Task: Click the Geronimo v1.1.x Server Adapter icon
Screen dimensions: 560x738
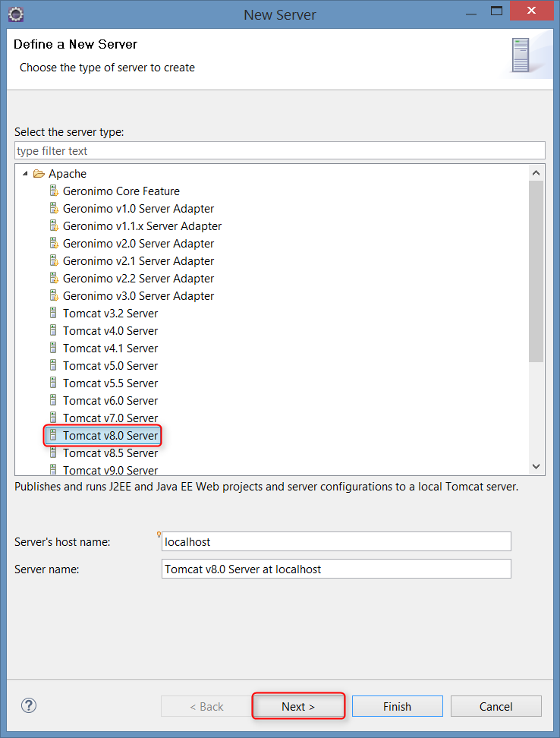Action: 54,225
